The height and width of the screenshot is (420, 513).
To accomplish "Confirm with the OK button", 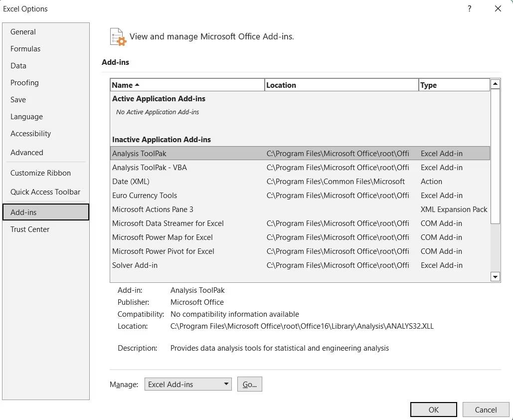I will pos(433,410).
